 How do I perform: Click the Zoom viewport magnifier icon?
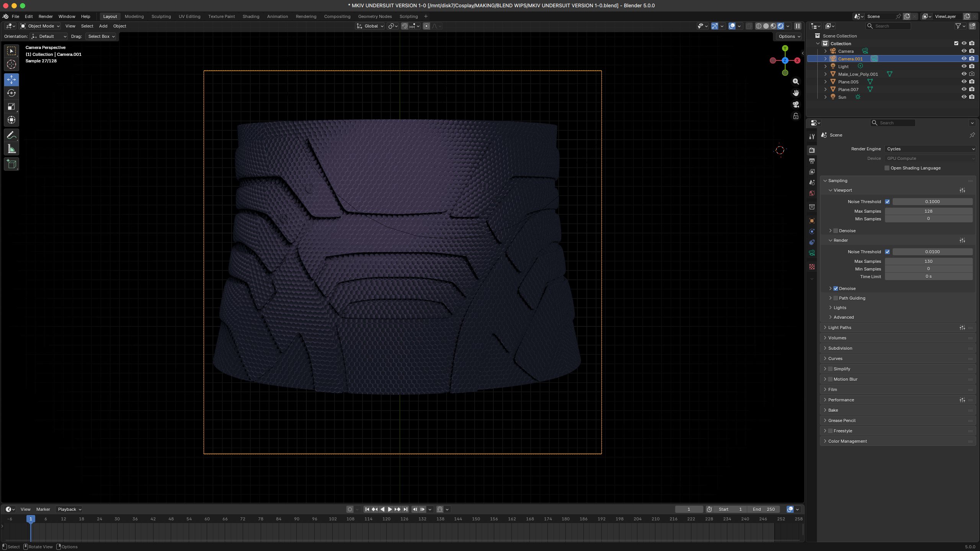(796, 82)
